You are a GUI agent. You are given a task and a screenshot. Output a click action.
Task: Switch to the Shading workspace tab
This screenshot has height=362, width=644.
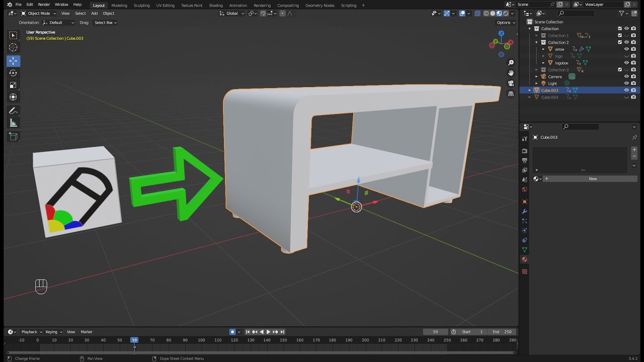click(x=216, y=6)
